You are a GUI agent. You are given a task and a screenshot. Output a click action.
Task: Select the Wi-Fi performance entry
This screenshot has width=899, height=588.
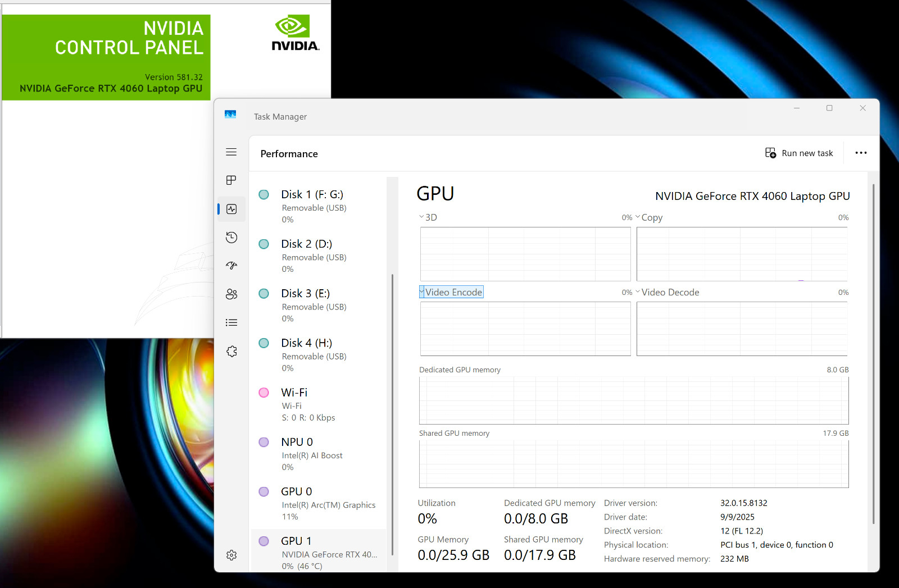point(319,404)
